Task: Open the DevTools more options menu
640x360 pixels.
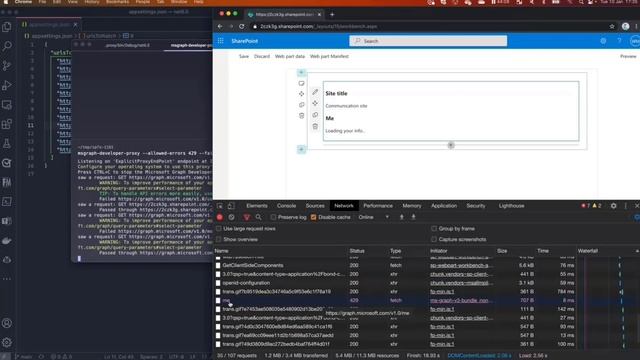Action: [x=625, y=206]
